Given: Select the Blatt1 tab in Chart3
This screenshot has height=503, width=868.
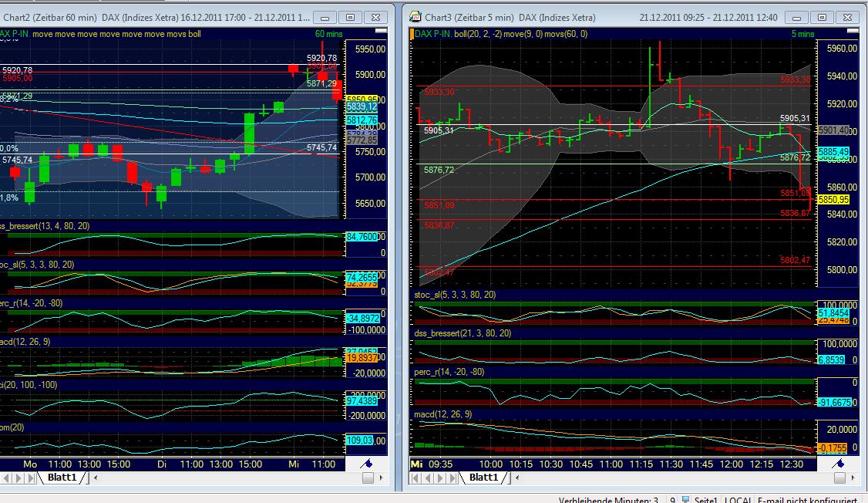Looking at the screenshot, I should click(x=484, y=478).
